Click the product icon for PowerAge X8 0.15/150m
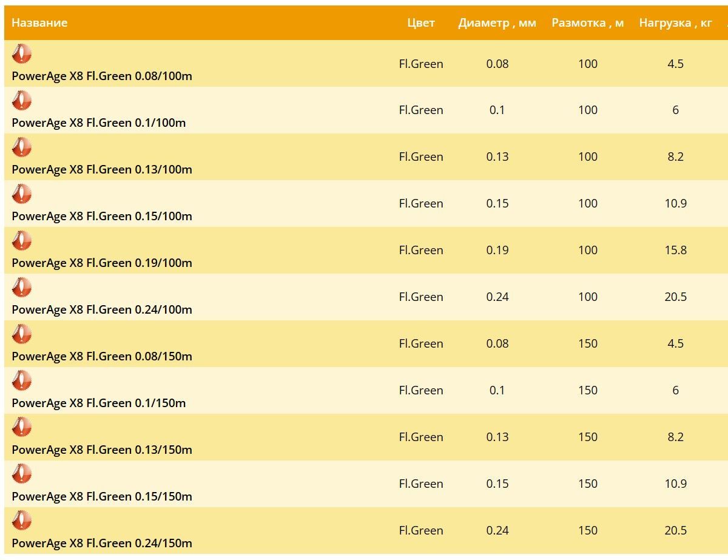The height and width of the screenshot is (560, 728). pos(22,474)
